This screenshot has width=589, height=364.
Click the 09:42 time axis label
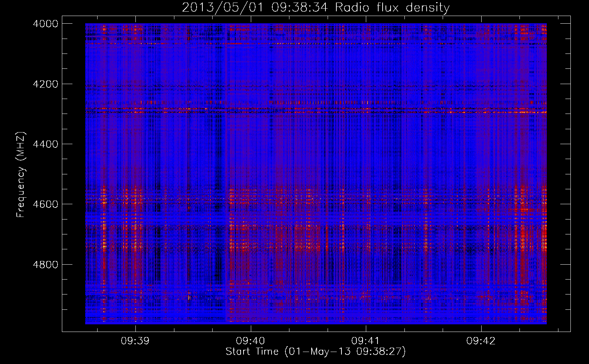tap(481, 341)
